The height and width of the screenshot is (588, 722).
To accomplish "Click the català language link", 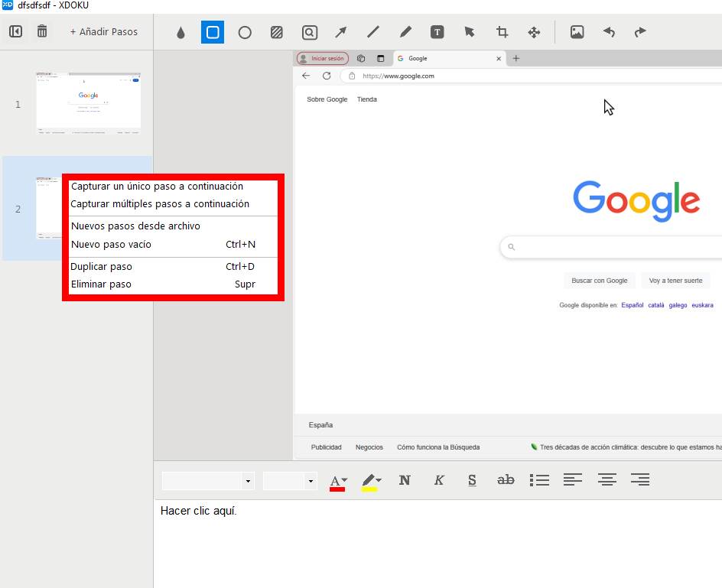I will click(656, 305).
